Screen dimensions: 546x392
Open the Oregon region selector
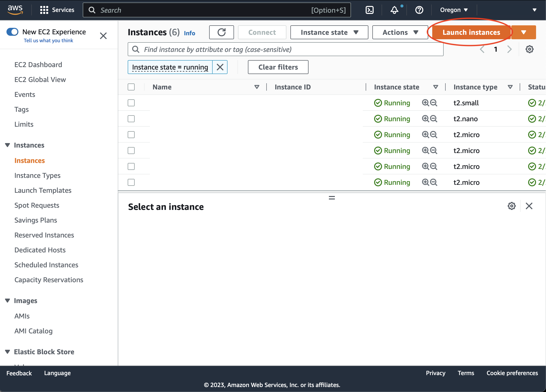pos(454,10)
